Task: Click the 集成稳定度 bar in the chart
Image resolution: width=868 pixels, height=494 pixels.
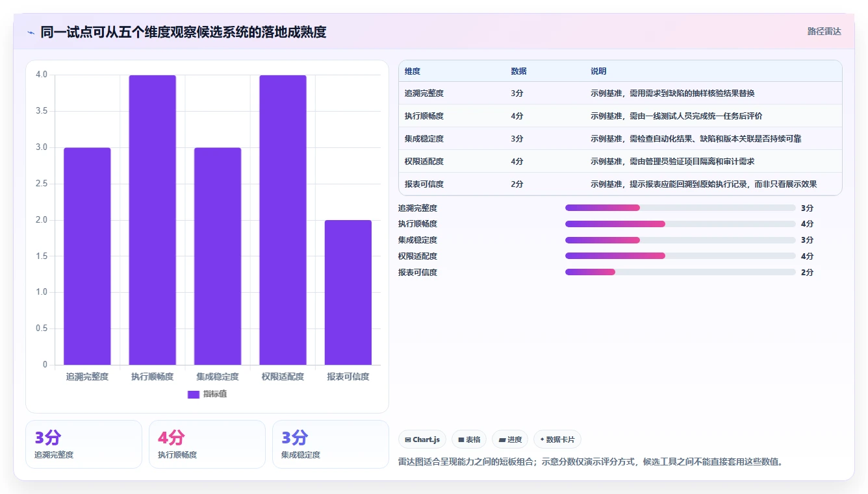Action: pyautogui.click(x=218, y=256)
